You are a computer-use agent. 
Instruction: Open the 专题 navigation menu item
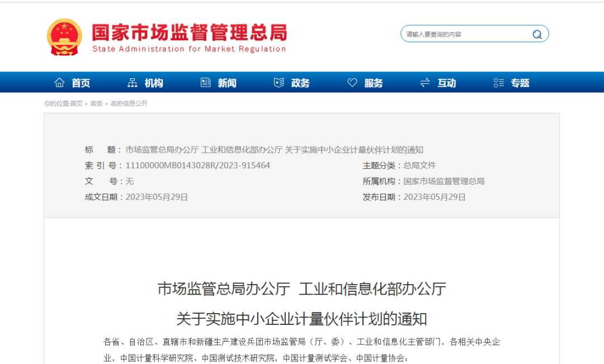[x=520, y=83]
